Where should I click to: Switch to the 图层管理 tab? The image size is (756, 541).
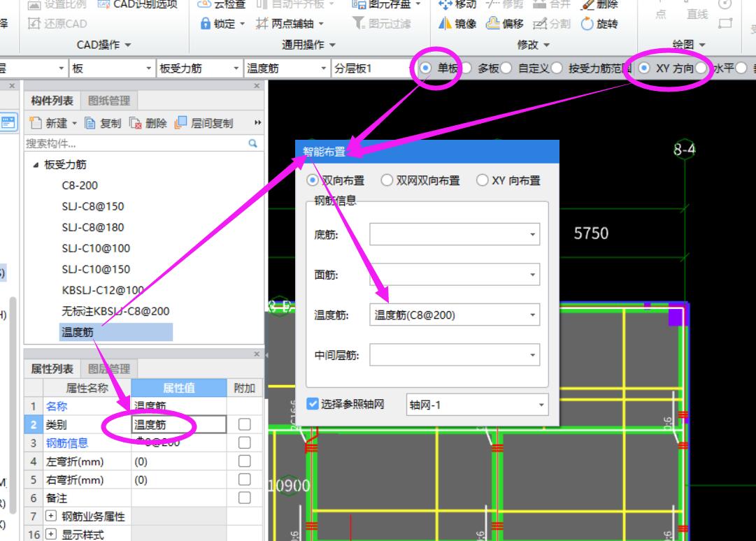coord(109,369)
